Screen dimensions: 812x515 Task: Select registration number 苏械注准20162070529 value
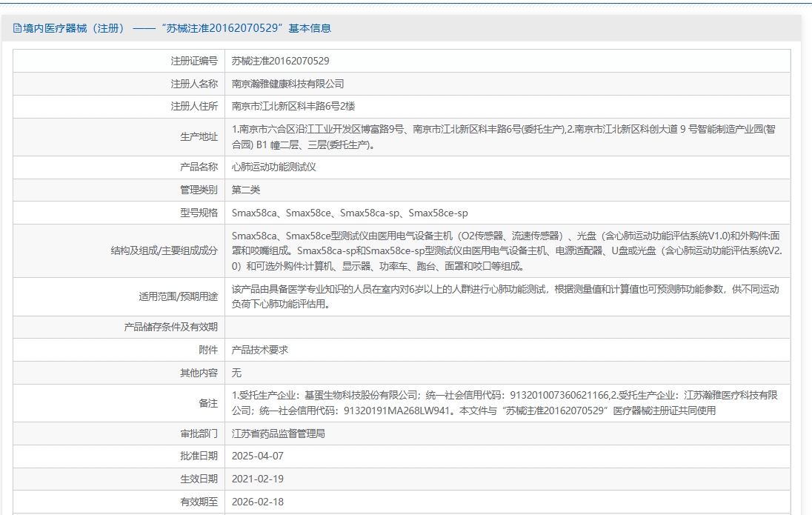[280, 62]
